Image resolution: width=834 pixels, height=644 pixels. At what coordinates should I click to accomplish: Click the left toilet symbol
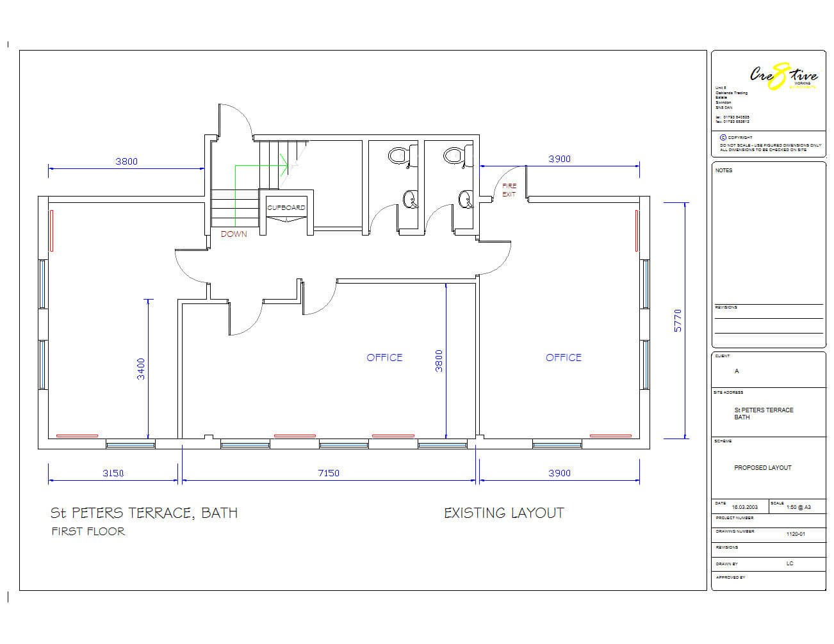[x=398, y=155]
